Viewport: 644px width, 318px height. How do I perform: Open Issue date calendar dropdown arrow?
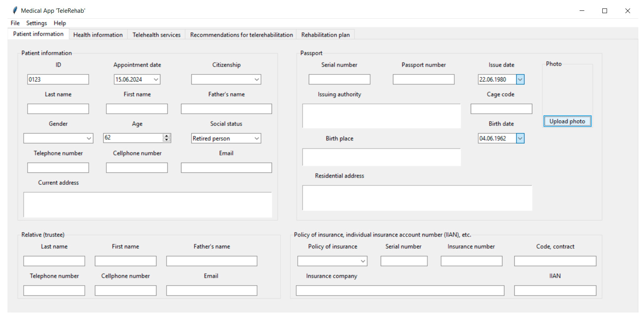pyautogui.click(x=520, y=79)
